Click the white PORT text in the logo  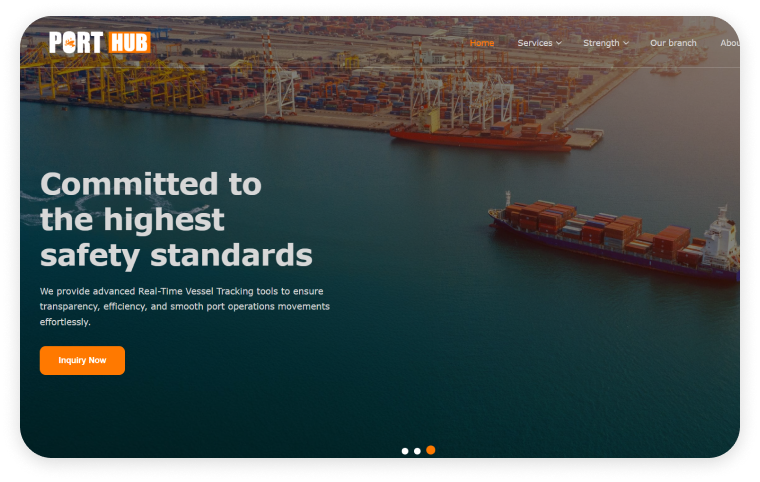[76, 43]
